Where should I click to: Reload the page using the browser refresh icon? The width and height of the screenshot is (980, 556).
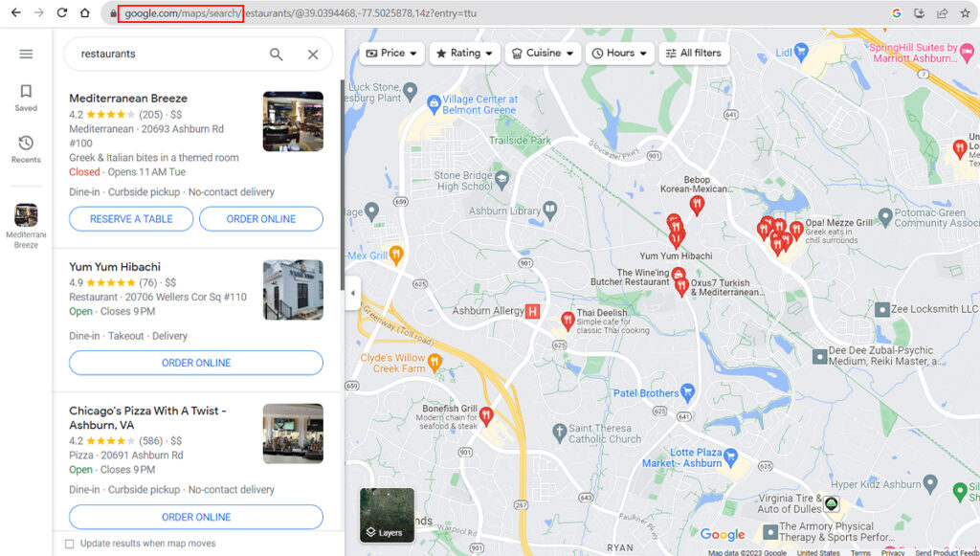pos(61,14)
